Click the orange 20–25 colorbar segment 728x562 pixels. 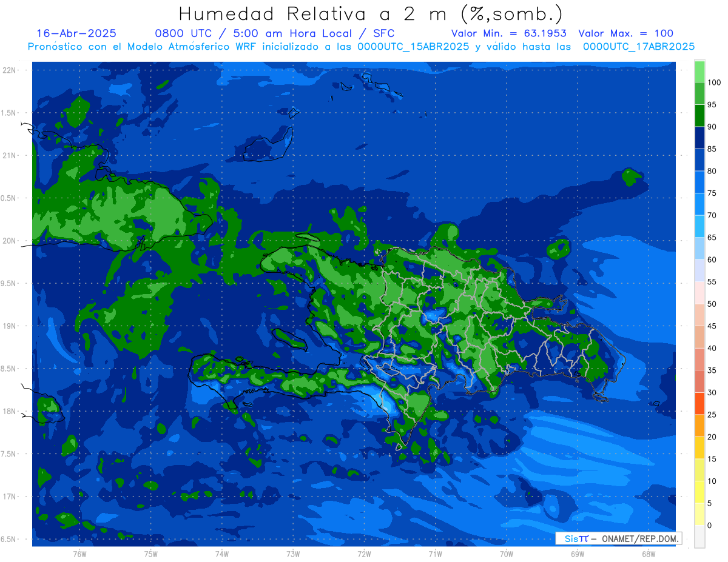click(x=699, y=425)
